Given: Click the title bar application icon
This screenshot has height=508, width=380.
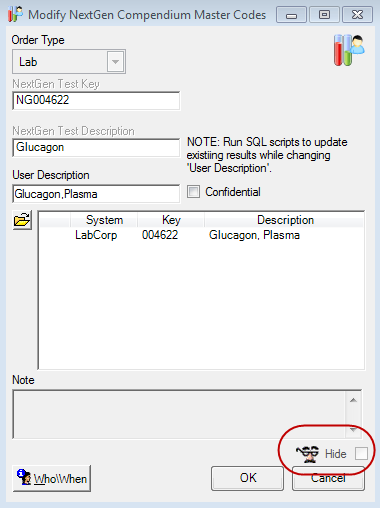Looking at the screenshot, I should point(16,14).
